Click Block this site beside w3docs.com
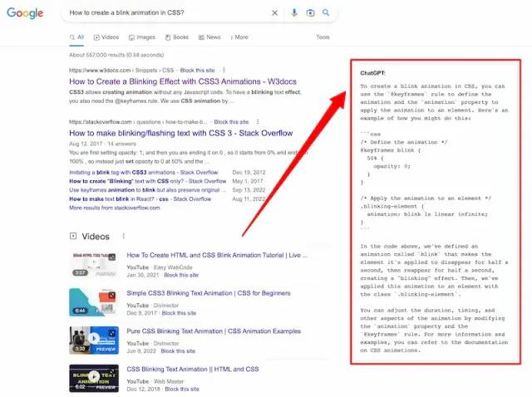 click(197, 71)
